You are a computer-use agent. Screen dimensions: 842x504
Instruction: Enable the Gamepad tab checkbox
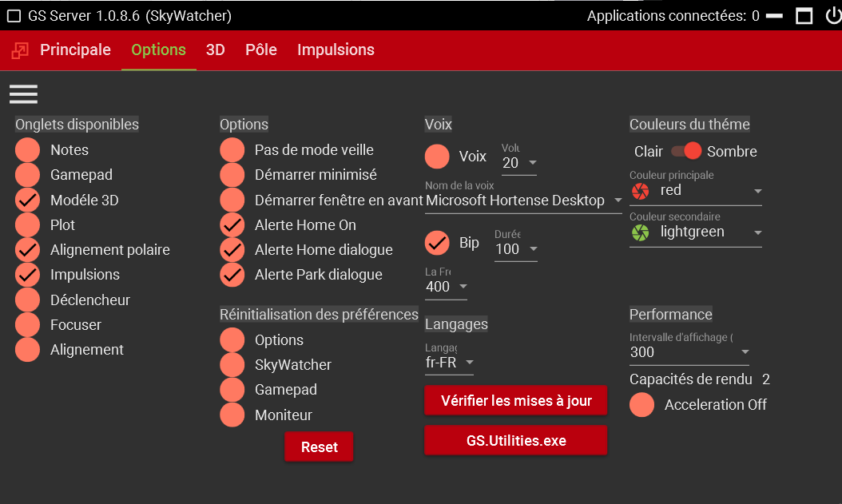(x=27, y=175)
